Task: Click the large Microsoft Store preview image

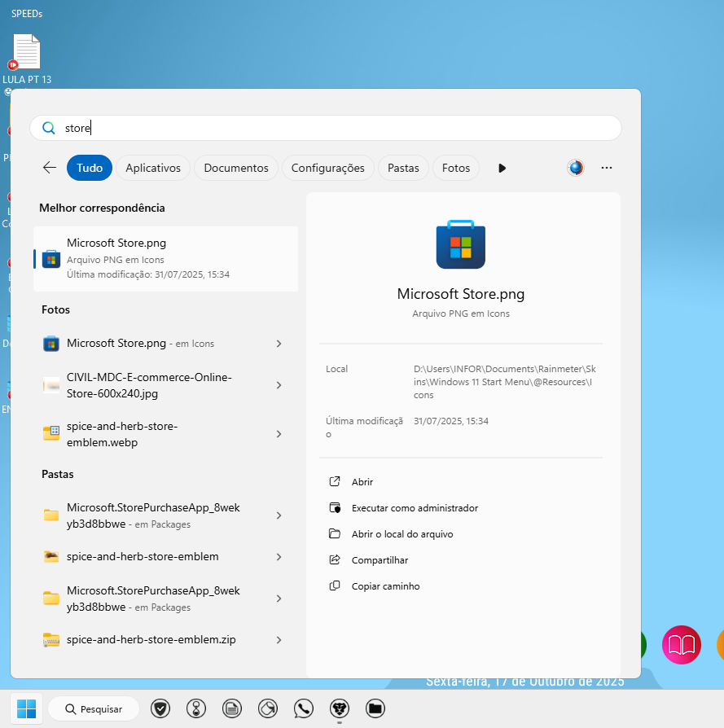Action: click(461, 244)
